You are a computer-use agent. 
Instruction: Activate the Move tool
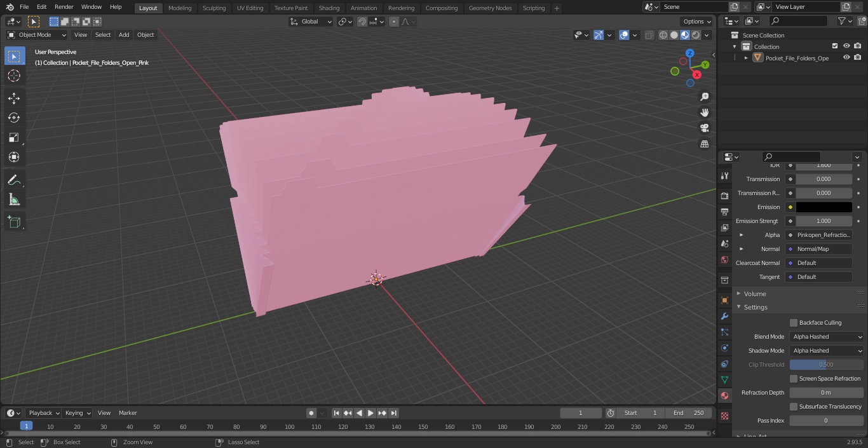tap(14, 98)
